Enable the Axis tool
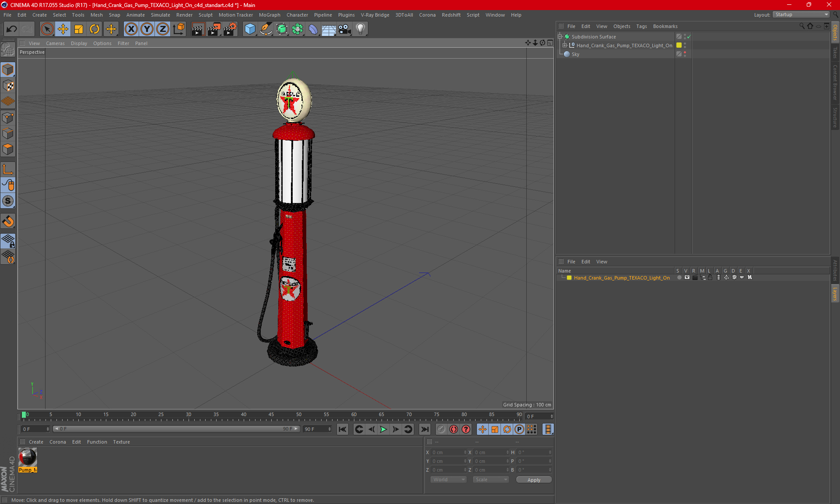This screenshot has width=840, height=504. point(8,169)
